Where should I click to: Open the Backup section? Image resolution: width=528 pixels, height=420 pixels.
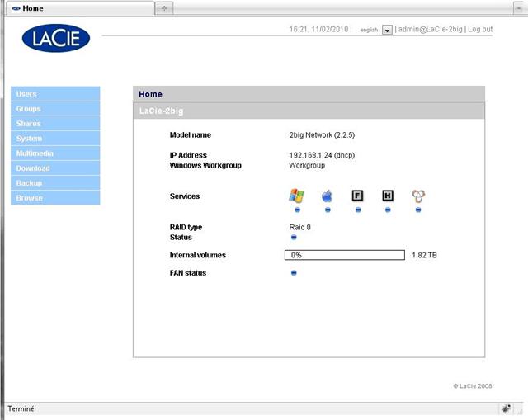pos(55,183)
